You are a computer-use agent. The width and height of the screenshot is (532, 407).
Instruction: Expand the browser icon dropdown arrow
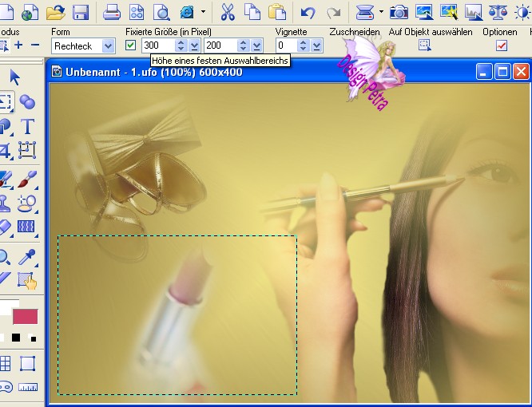(x=203, y=11)
